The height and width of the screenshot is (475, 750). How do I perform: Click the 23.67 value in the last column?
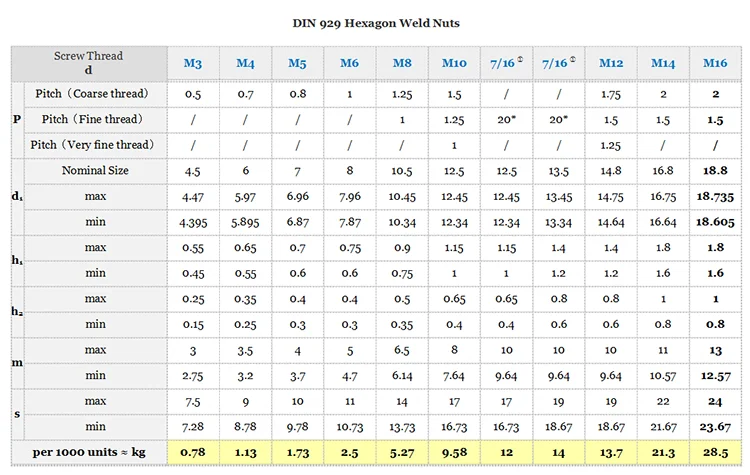click(715, 427)
